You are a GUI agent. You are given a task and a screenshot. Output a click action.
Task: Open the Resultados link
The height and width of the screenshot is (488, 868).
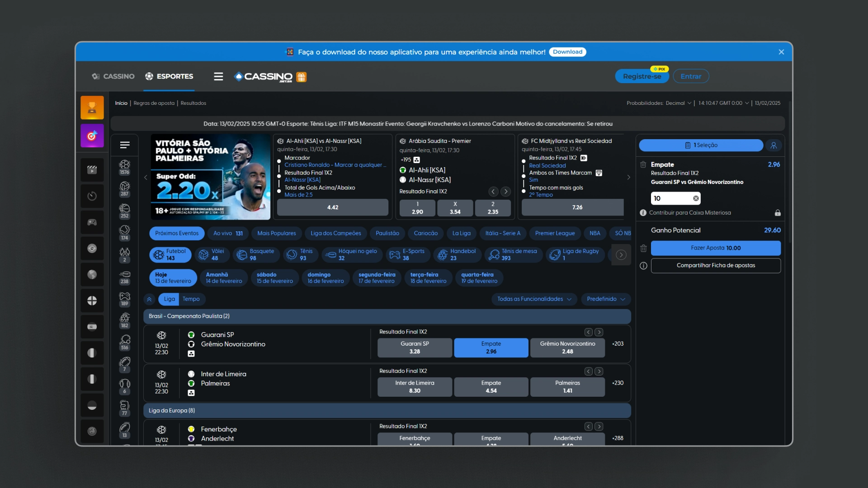(193, 103)
